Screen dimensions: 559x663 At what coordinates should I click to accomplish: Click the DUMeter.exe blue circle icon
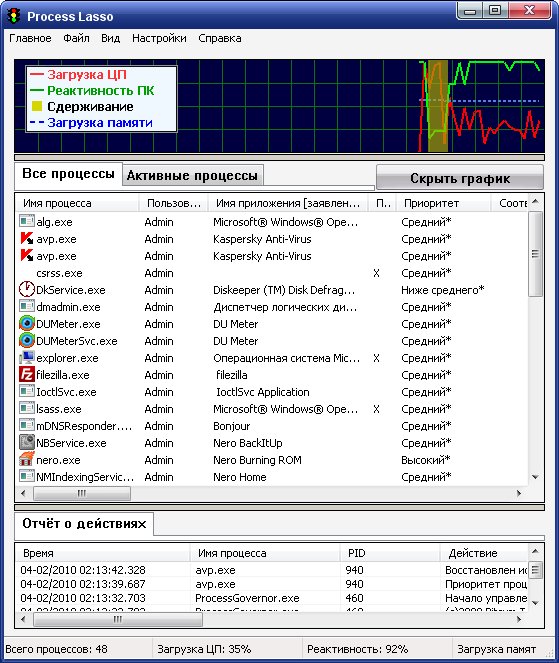(27, 323)
